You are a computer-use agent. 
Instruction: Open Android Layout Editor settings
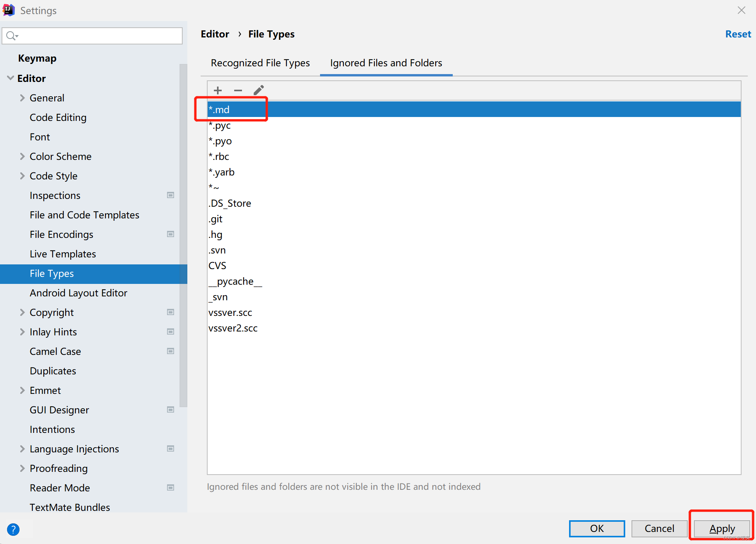(x=78, y=293)
